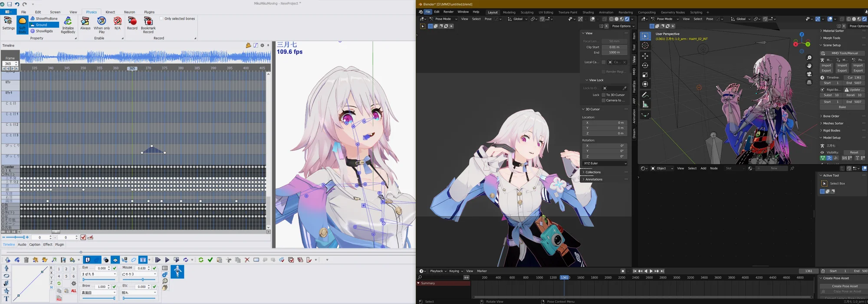This screenshot has height=304, width=868.
Task: Toggle ShowRigids option
Action: (42, 31)
